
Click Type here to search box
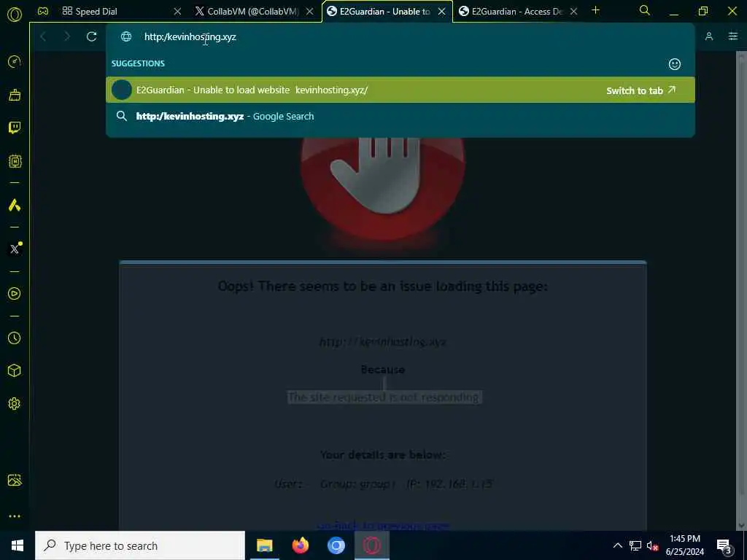[x=140, y=545]
